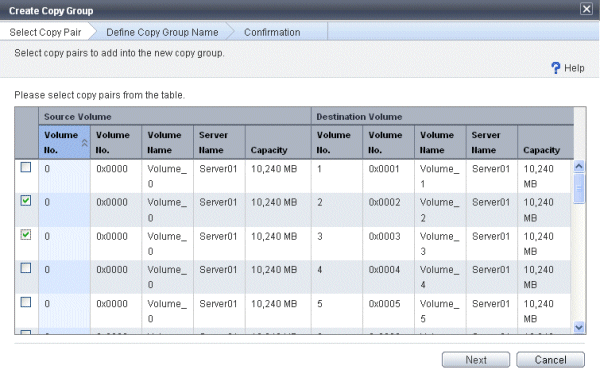Sort by the highlighted source Volume No. header

(x=64, y=142)
